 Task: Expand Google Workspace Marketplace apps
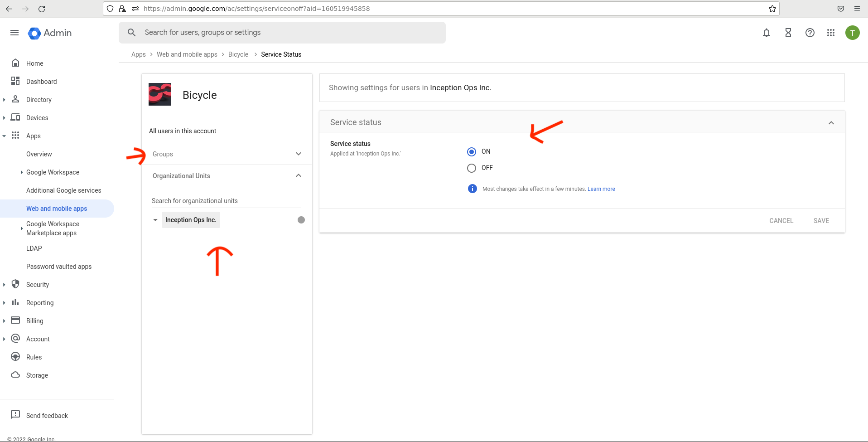pyautogui.click(x=21, y=228)
